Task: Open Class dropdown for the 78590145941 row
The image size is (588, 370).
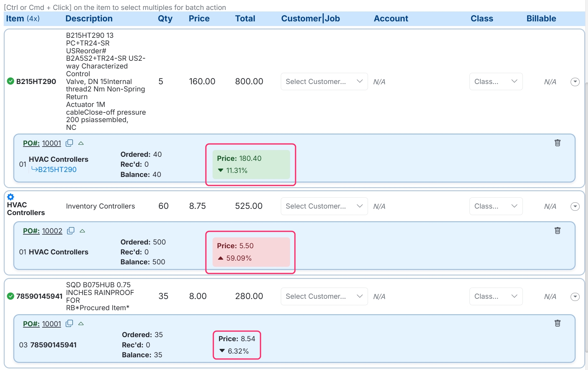Action: click(496, 296)
